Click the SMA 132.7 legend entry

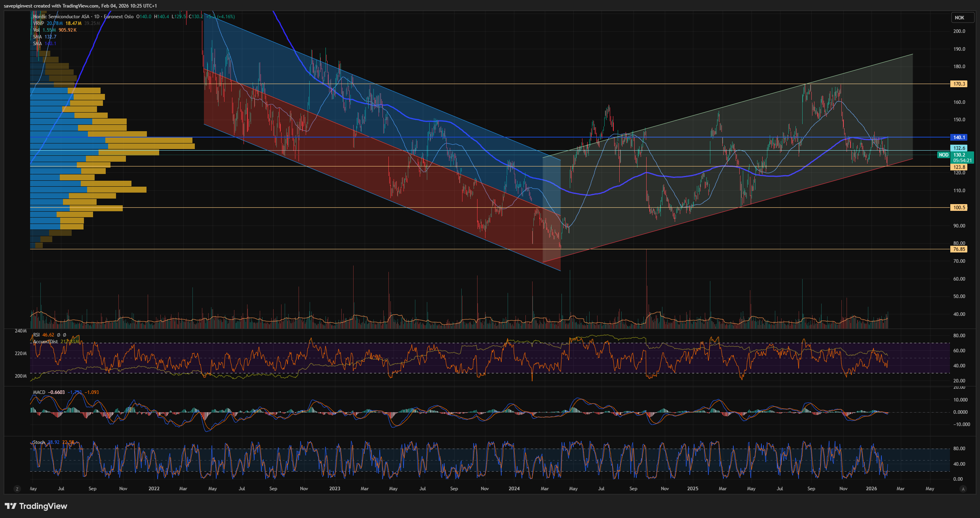coord(37,37)
